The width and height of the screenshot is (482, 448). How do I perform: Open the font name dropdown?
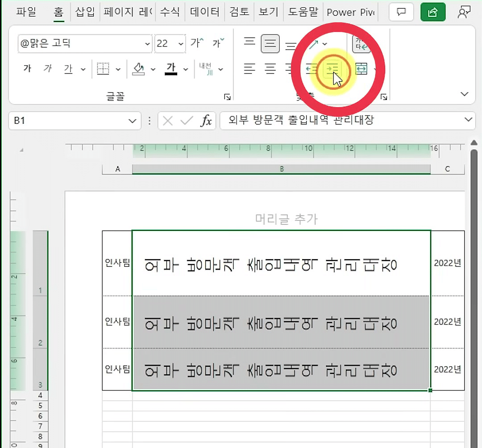[x=148, y=44]
